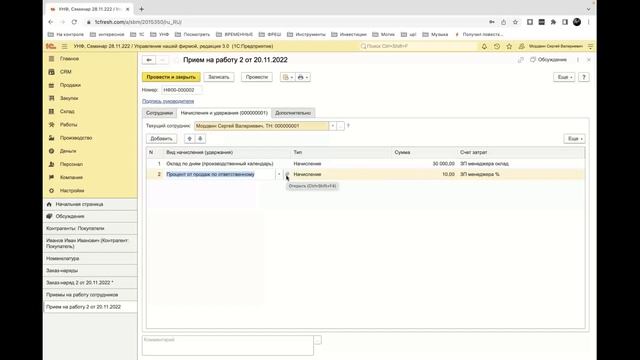Click the help question-mark button
Image resolution: width=640 pixels, height=360 pixels.
584,77
